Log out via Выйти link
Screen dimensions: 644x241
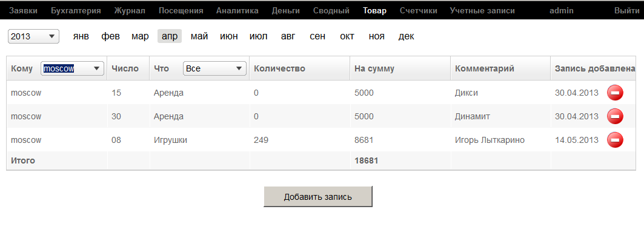coord(627,11)
